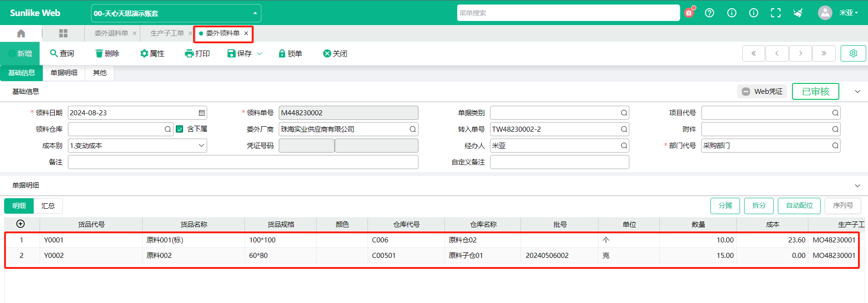Screen dimensions: 868x303
Task: Click the 新增 button
Action: point(20,54)
